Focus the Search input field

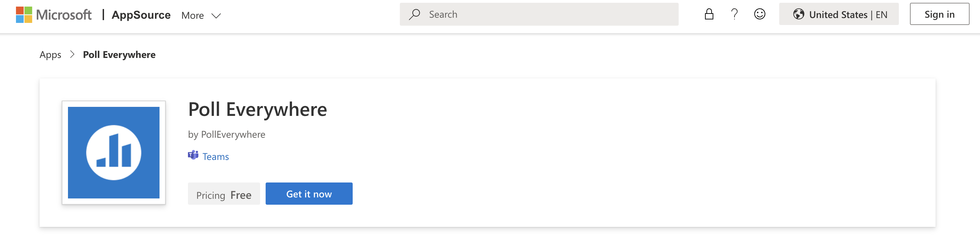(x=539, y=15)
